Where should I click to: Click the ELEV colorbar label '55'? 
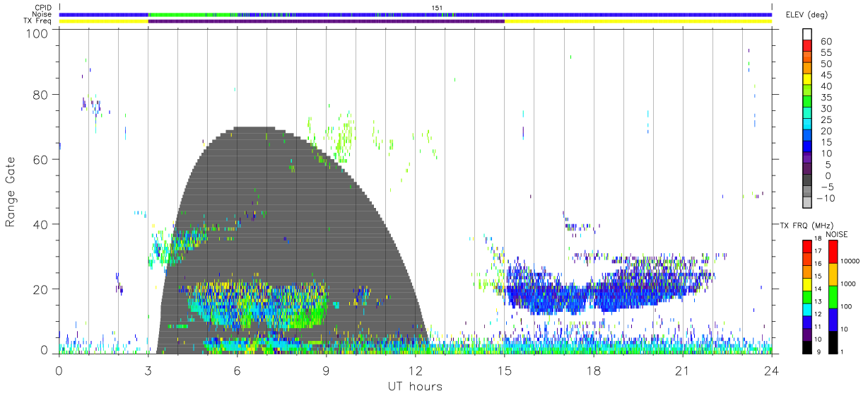tap(826, 53)
